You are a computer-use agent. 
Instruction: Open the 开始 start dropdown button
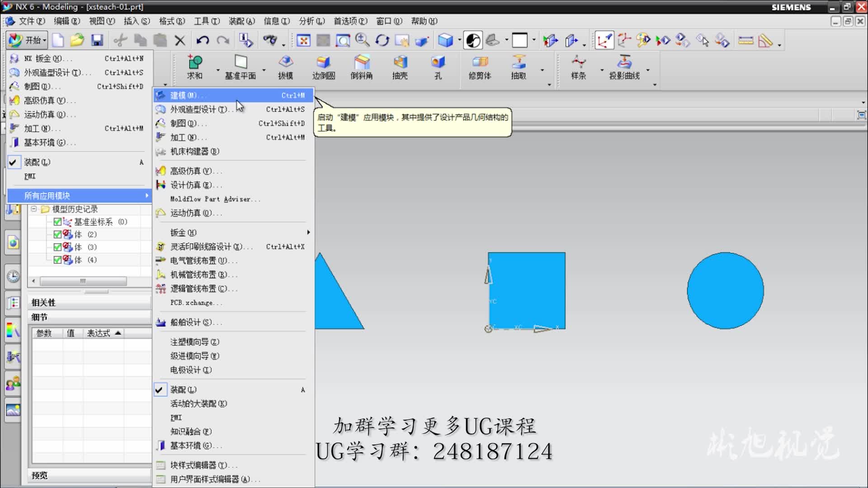tap(27, 41)
